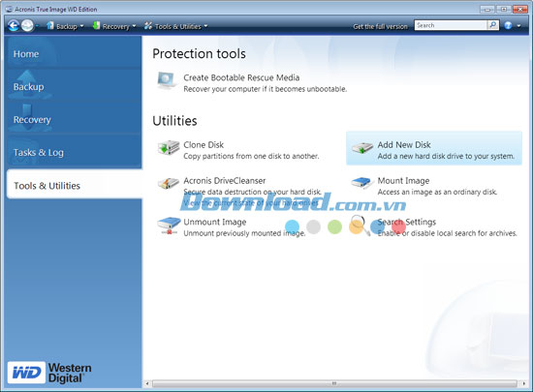The image size is (533, 392).
Task: Click the Clone Disk icon
Action: [169, 148]
